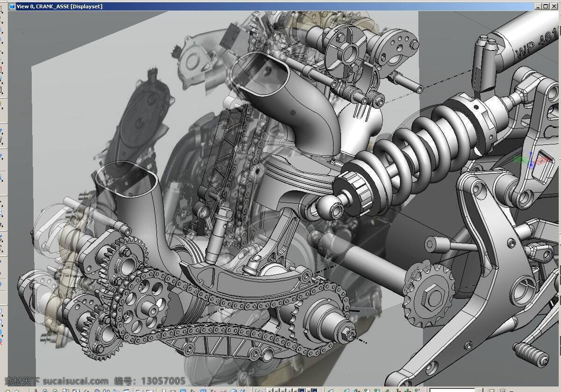Close the View 8 CRANK_ASSE window
Image resolution: width=561 pixels, height=392 pixels.
pos(553,7)
